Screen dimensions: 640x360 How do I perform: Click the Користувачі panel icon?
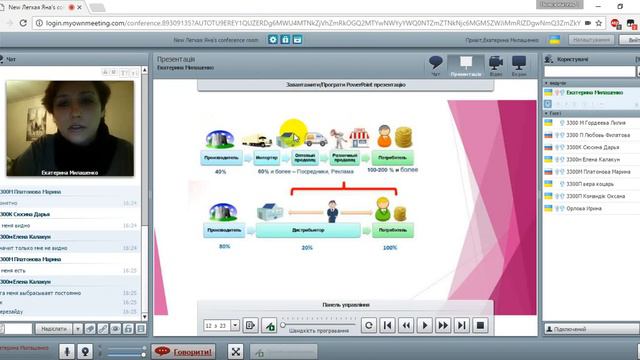[x=549, y=60]
